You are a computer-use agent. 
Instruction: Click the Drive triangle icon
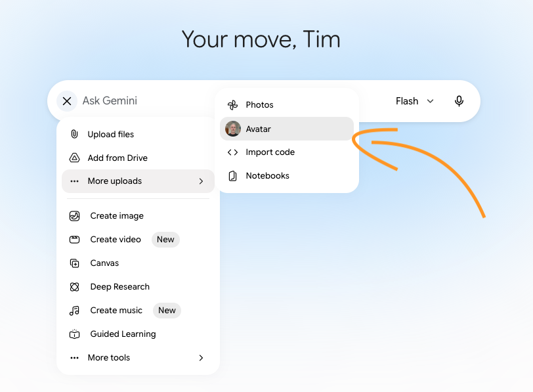pos(74,158)
